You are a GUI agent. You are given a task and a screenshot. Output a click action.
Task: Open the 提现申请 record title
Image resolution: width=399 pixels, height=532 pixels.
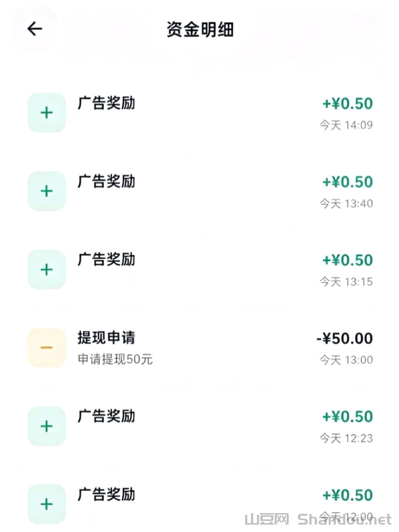tap(106, 338)
